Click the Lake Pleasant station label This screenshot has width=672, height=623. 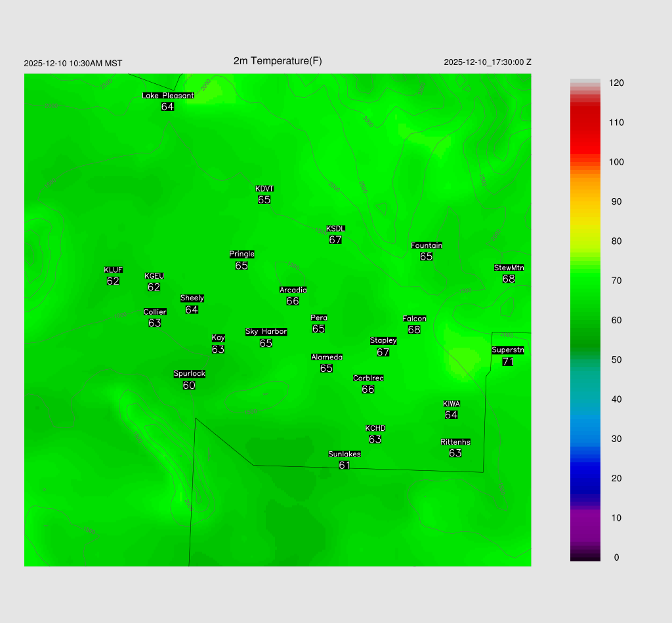168,96
